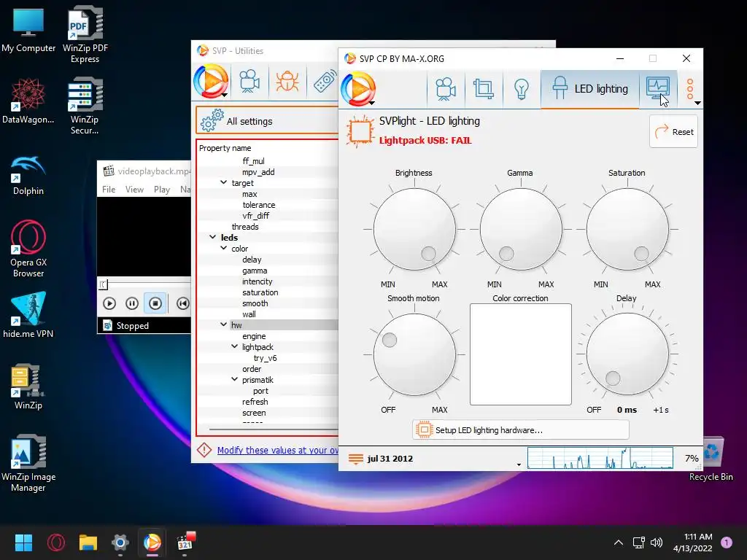747x560 pixels.
Task: Open Play menu in videoplayback window
Action: pos(162,190)
